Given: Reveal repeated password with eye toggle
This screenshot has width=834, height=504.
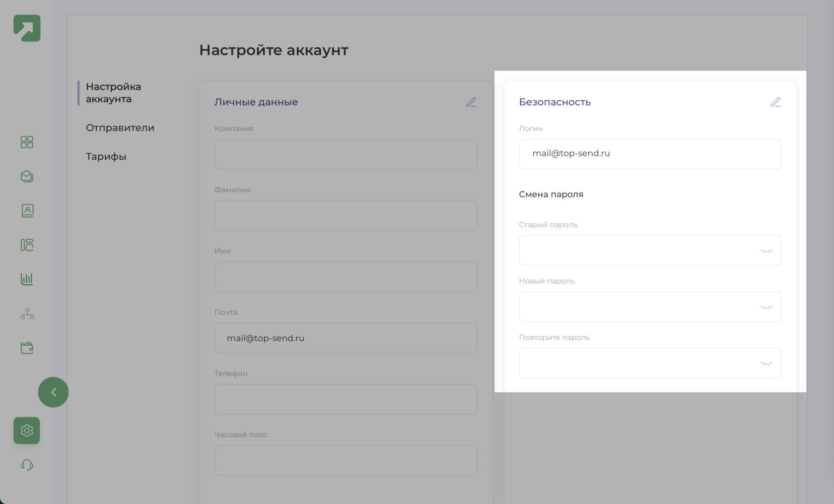Looking at the screenshot, I should coord(766,364).
